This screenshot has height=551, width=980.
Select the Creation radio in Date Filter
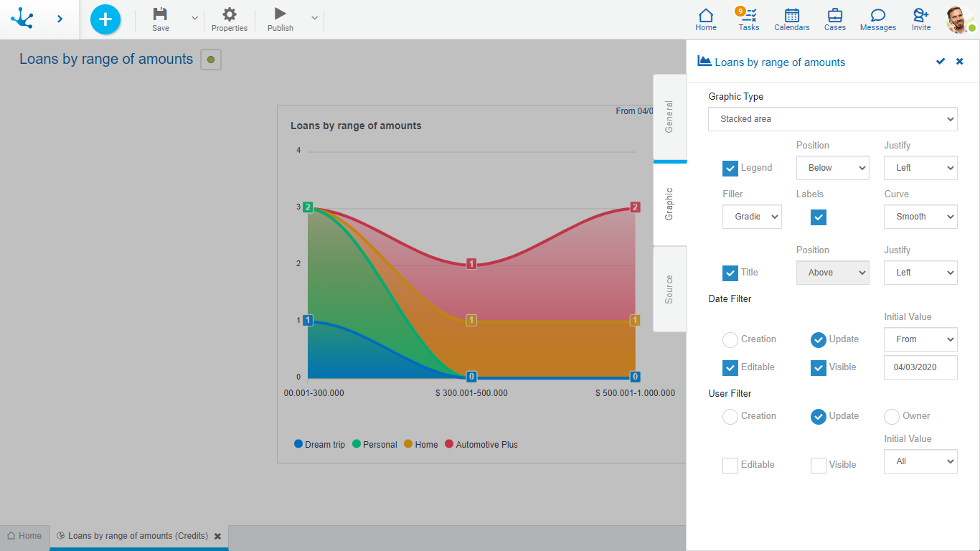pos(730,340)
